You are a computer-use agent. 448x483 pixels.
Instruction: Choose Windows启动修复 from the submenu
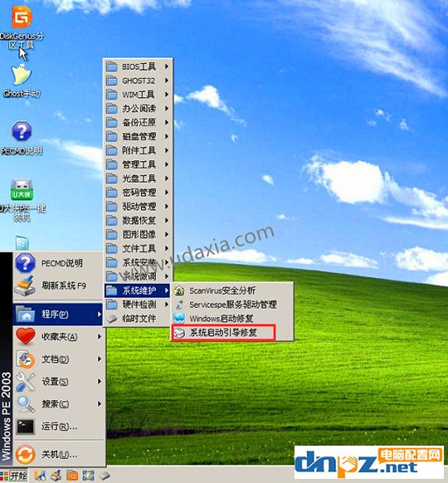click(231, 319)
